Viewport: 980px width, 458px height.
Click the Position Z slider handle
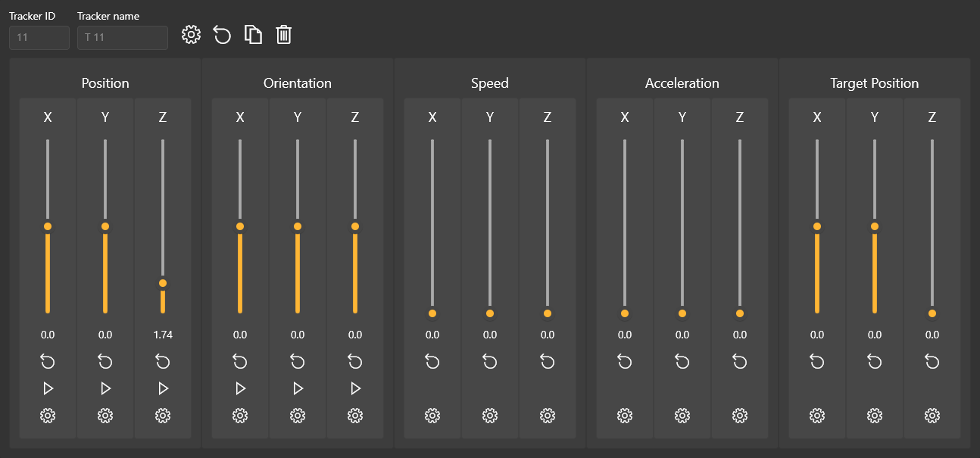(x=163, y=283)
